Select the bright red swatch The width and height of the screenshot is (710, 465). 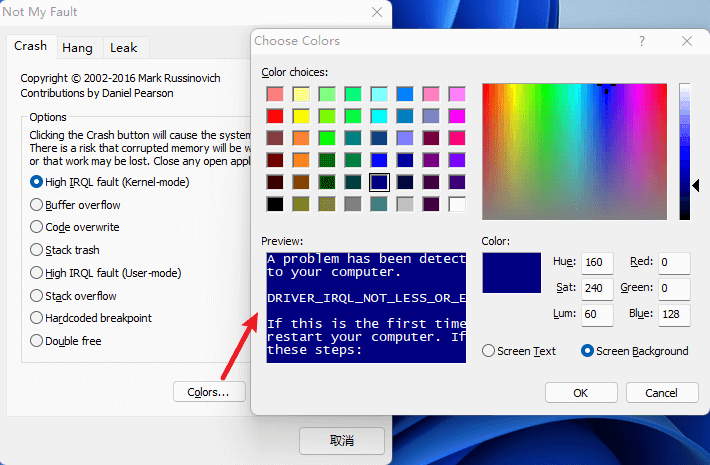(x=274, y=116)
